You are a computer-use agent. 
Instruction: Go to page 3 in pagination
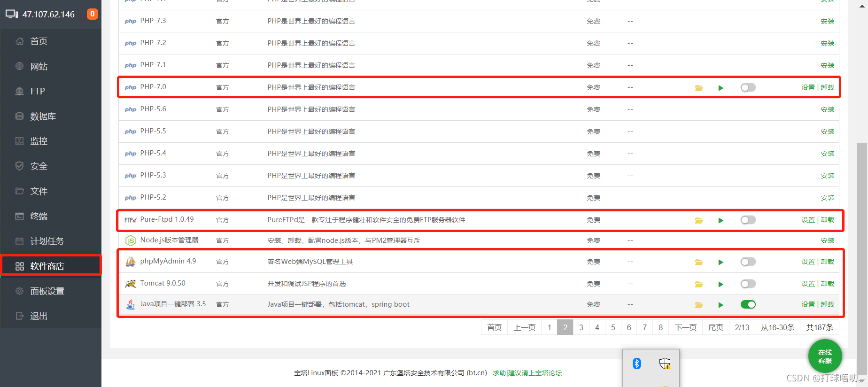tap(581, 327)
